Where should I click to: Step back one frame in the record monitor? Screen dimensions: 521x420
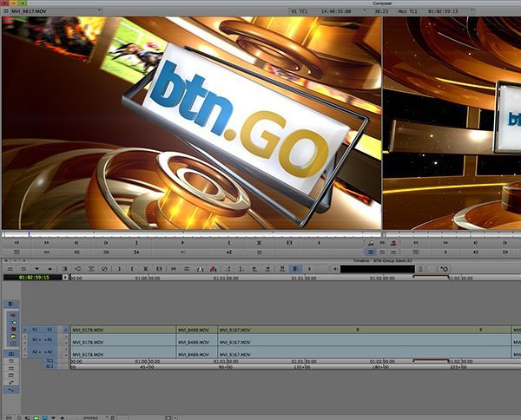point(476,243)
